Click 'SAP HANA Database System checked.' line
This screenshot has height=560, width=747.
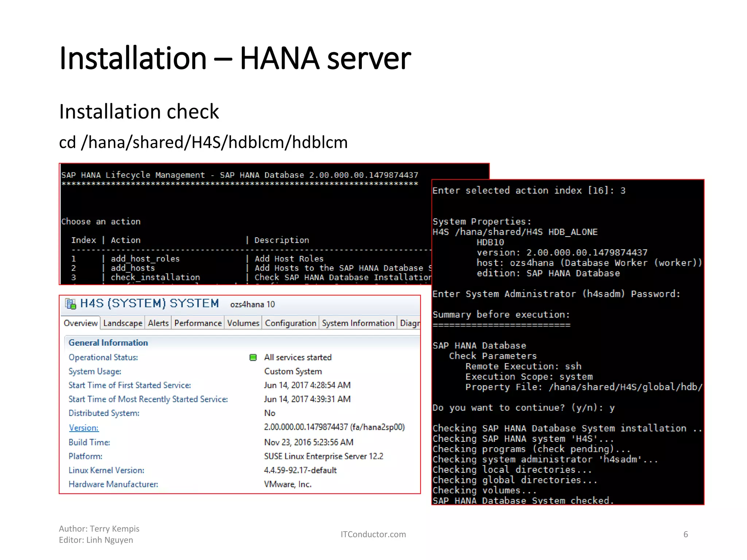pyautogui.click(x=523, y=500)
